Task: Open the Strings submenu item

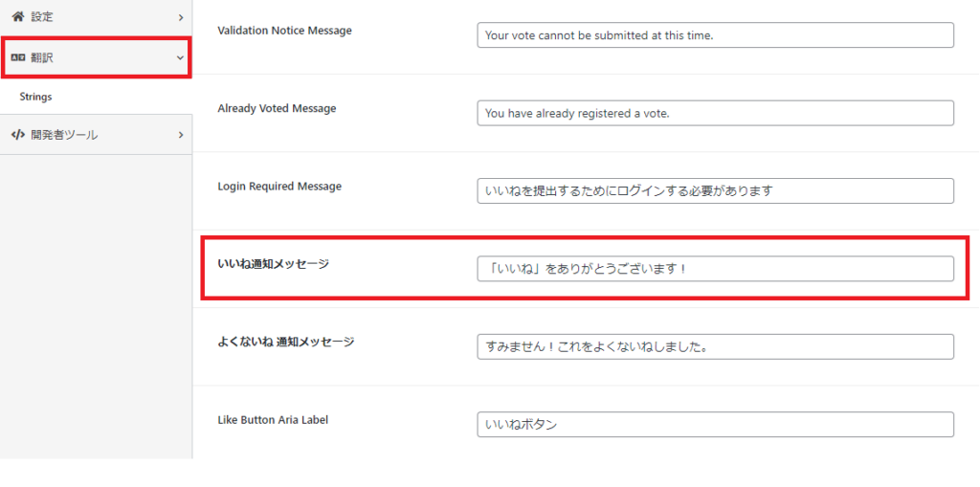Action: (35, 97)
